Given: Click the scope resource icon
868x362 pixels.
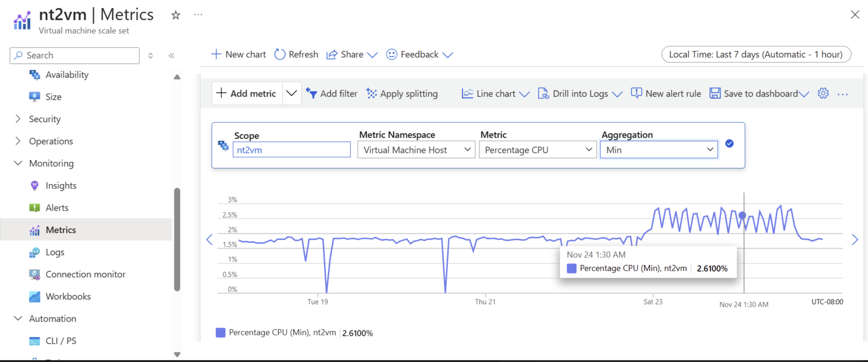Looking at the screenshot, I should click(x=223, y=146).
